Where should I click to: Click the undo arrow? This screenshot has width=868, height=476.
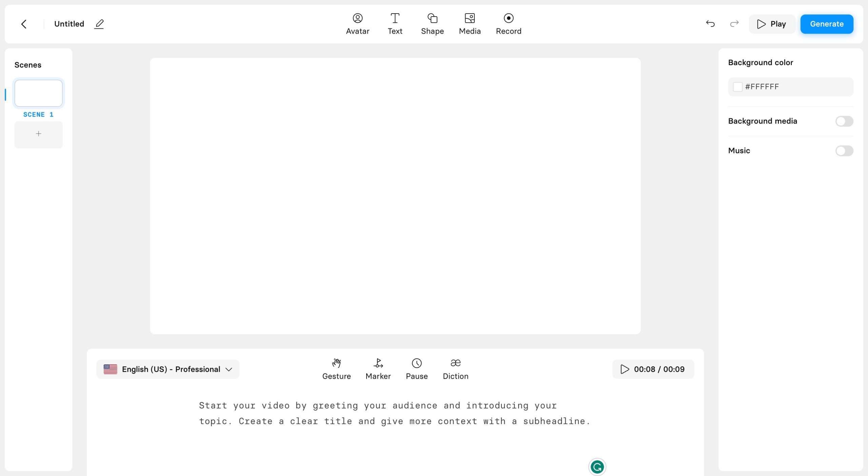710,24
